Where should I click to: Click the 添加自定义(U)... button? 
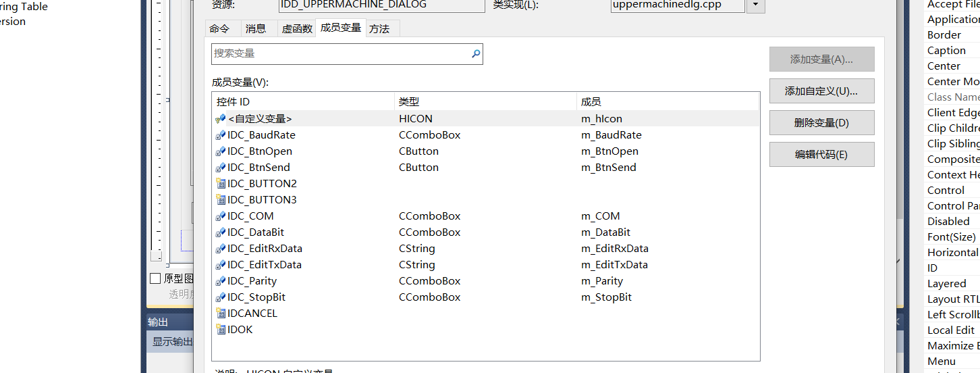(821, 91)
